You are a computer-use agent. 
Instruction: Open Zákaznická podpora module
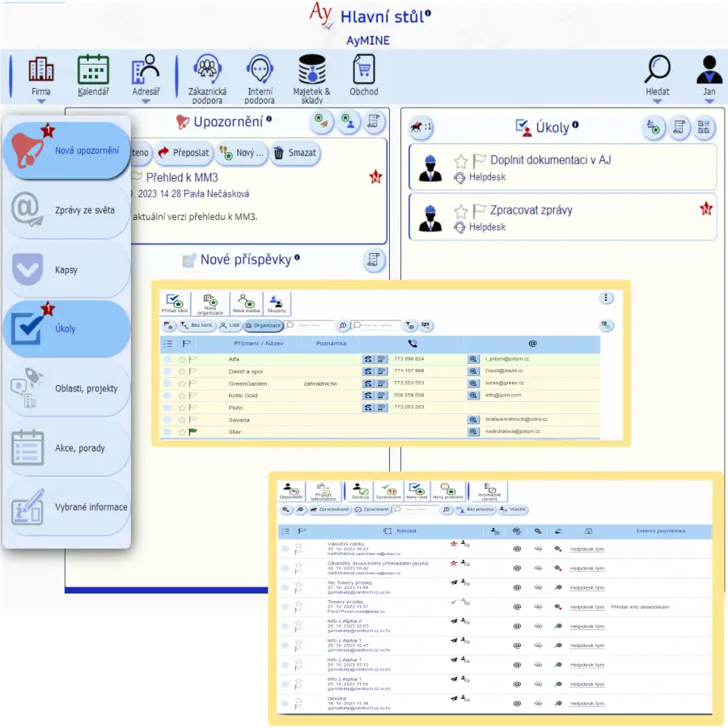pos(208,71)
